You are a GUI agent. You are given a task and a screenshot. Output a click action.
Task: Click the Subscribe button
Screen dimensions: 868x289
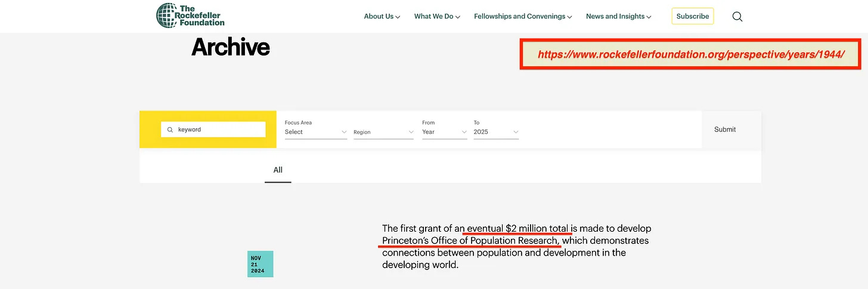click(693, 16)
